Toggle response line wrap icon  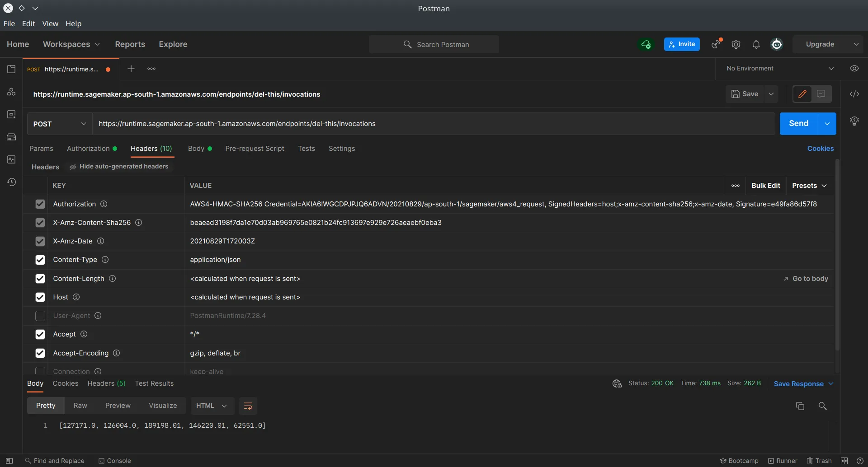point(248,406)
